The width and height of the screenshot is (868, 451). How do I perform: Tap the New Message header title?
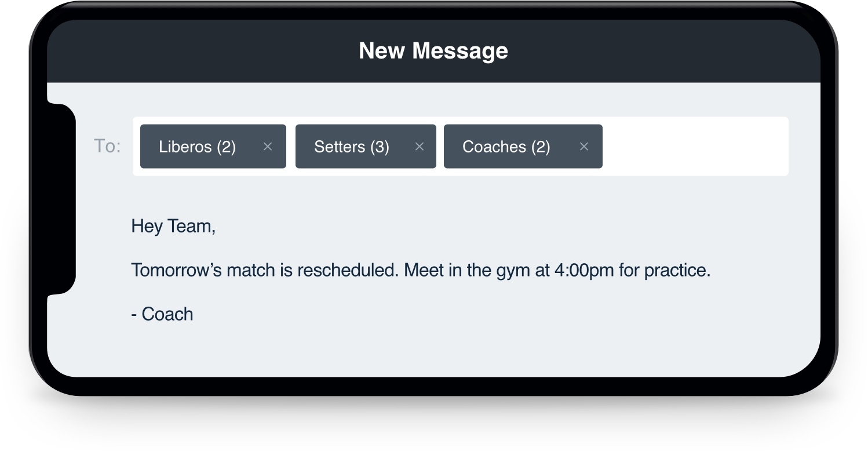(433, 51)
